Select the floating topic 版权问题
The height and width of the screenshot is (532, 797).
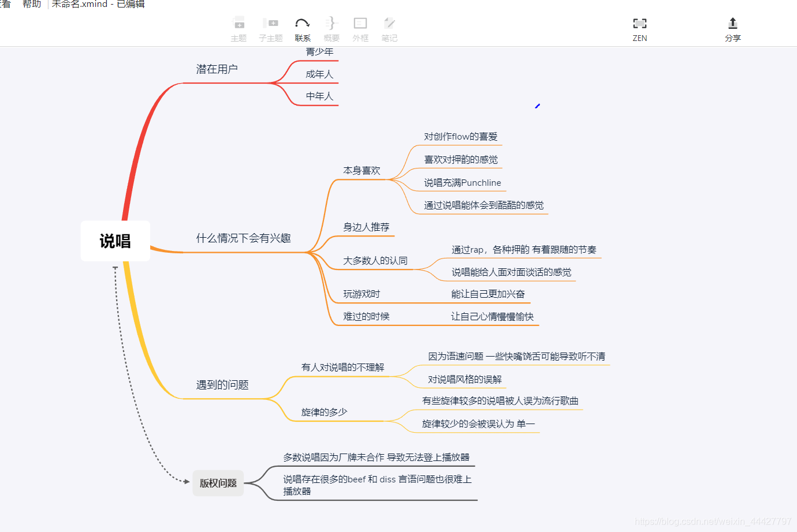point(218,483)
